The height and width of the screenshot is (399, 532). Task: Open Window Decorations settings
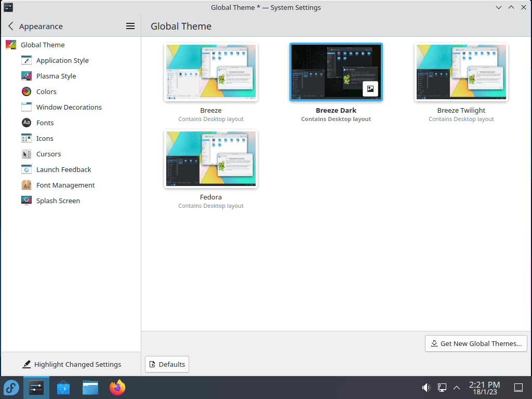pyautogui.click(x=69, y=107)
